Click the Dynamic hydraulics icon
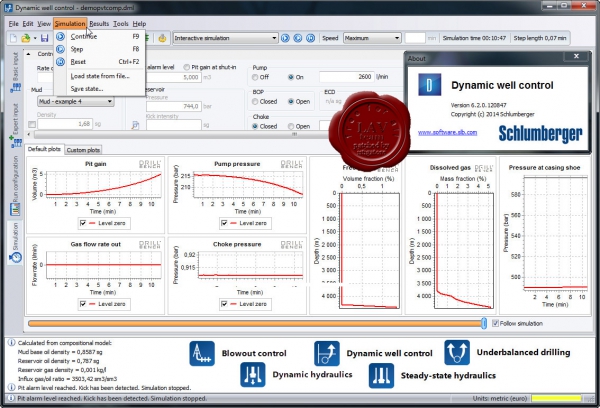Image resolution: width=600 pixels, height=408 pixels. tap(253, 375)
